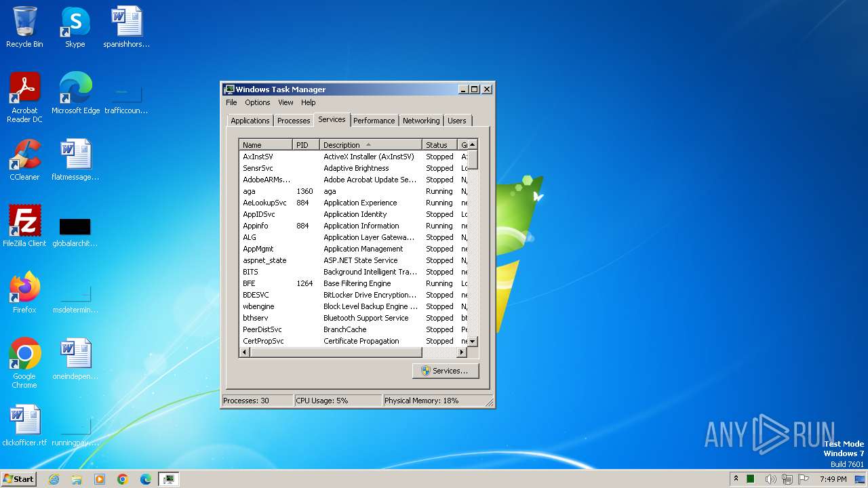Select the ALG service row
868x488 pixels.
click(x=353, y=237)
